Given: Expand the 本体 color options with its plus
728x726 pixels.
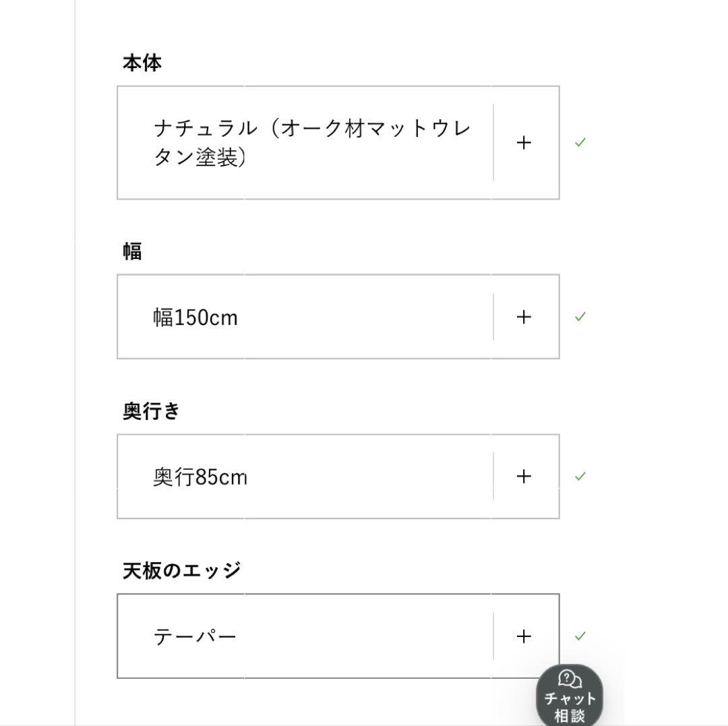Looking at the screenshot, I should coord(524,142).
